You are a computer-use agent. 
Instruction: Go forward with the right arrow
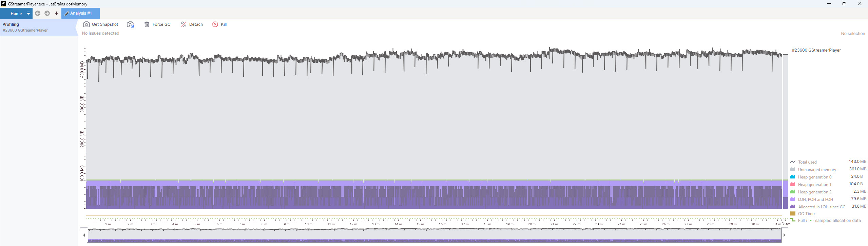47,13
